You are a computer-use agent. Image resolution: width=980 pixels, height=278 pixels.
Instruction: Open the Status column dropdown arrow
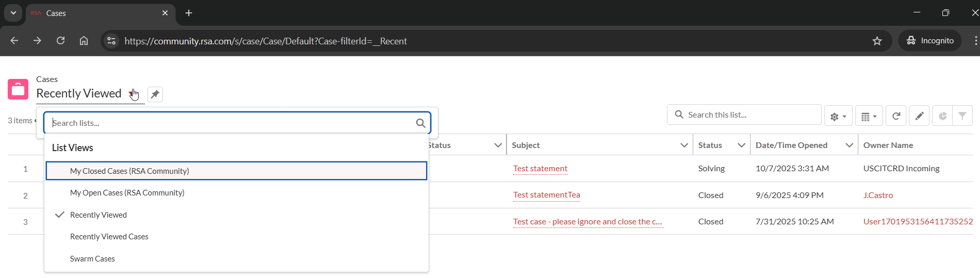(741, 145)
